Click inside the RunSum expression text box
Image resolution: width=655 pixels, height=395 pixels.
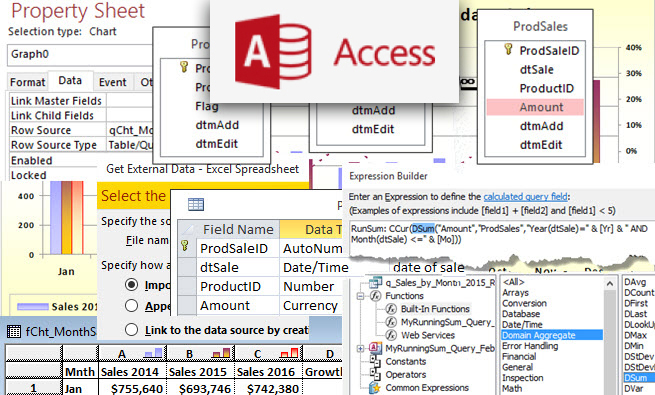point(501,238)
